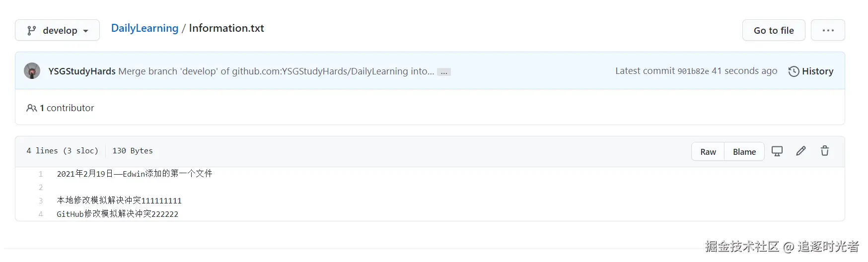
Task: Click the YSGStudyHards avatar image
Action: (x=32, y=71)
